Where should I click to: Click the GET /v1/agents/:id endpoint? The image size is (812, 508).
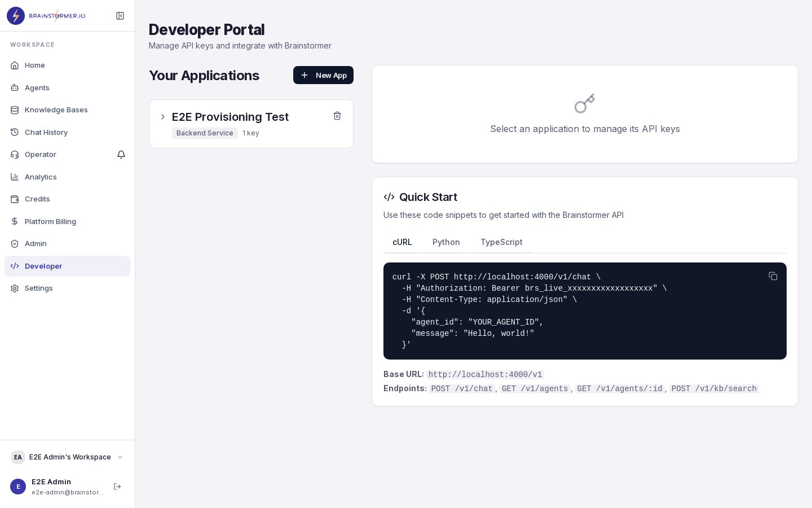tap(620, 389)
